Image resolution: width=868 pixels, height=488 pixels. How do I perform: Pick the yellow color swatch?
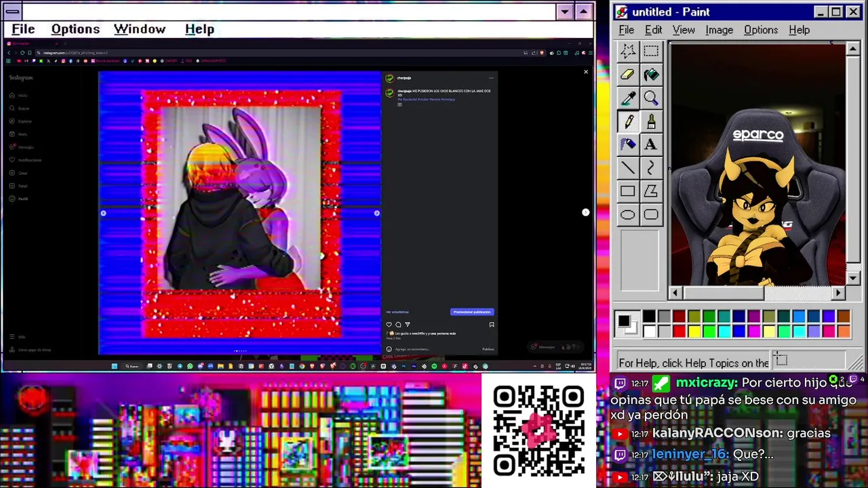pyautogui.click(x=694, y=331)
